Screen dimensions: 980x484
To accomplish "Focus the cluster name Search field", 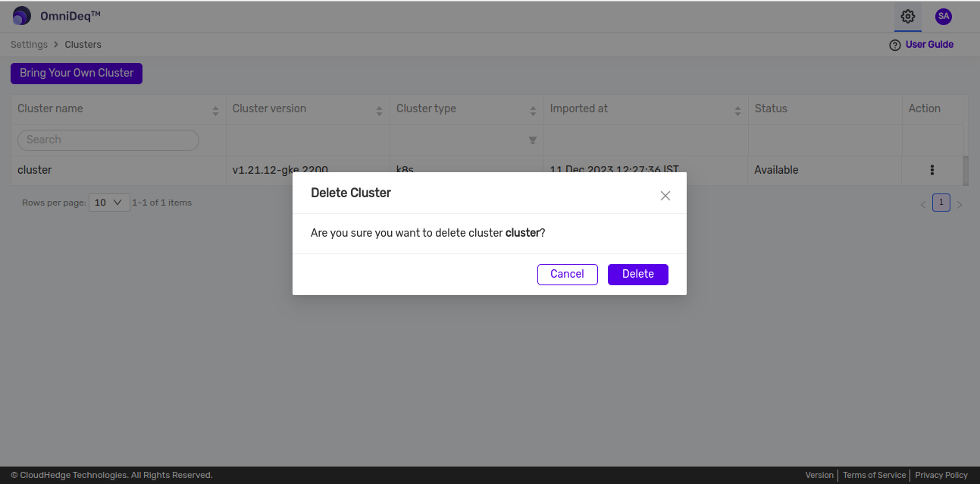I will [x=108, y=140].
